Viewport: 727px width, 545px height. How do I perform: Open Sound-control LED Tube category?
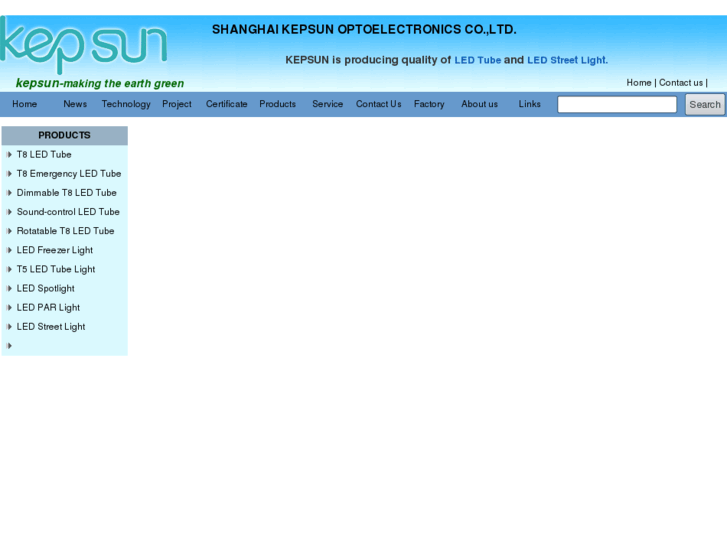click(x=68, y=212)
